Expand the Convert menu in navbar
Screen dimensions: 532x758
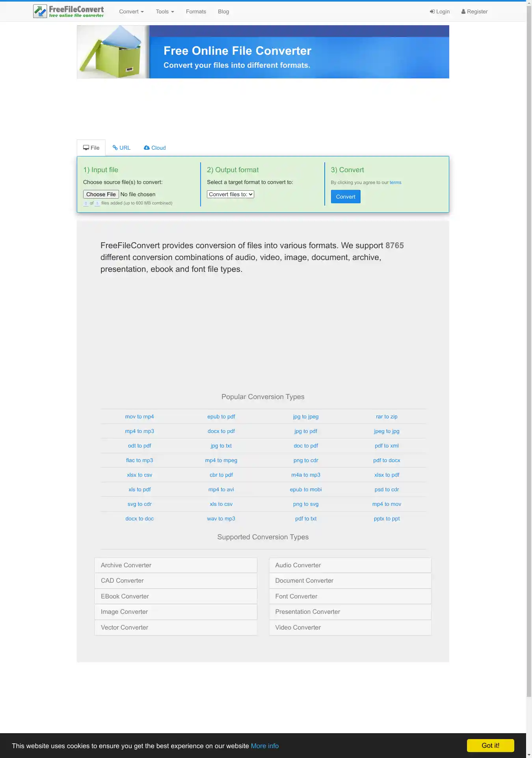131,11
